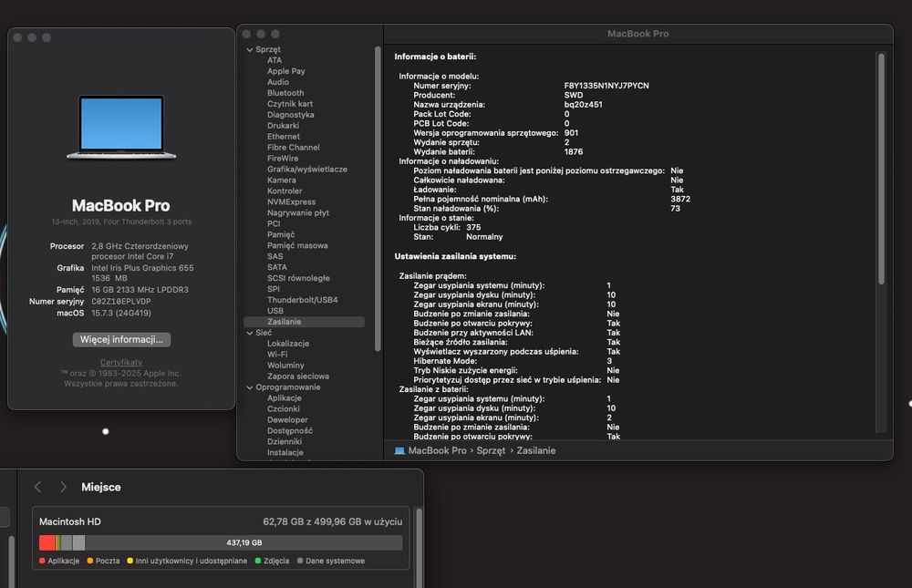Collapse the Sprzęt section

(x=250, y=50)
